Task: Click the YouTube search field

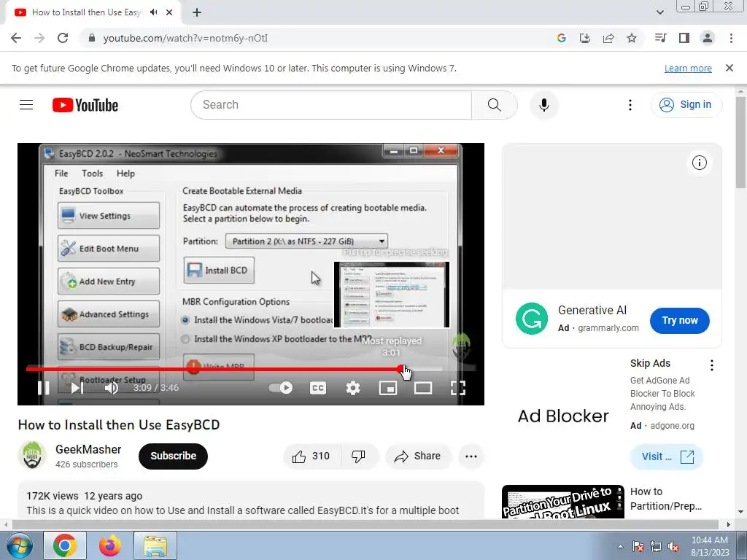Action: tap(331, 105)
